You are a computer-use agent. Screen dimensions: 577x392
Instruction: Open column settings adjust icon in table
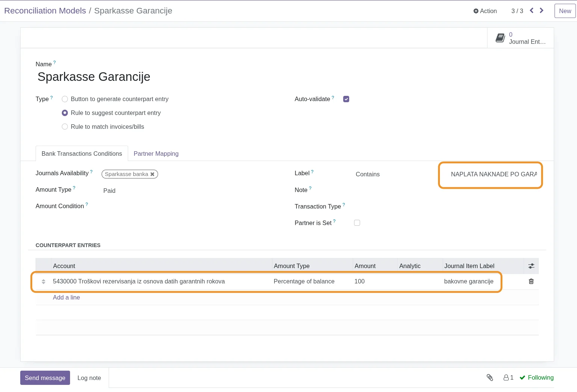point(531,266)
